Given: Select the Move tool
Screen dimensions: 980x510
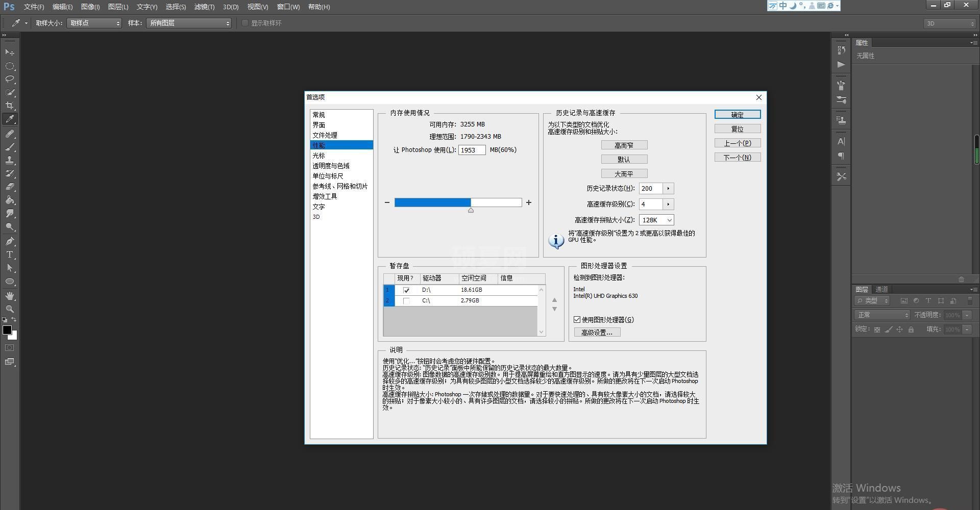Looking at the screenshot, I should (x=10, y=53).
